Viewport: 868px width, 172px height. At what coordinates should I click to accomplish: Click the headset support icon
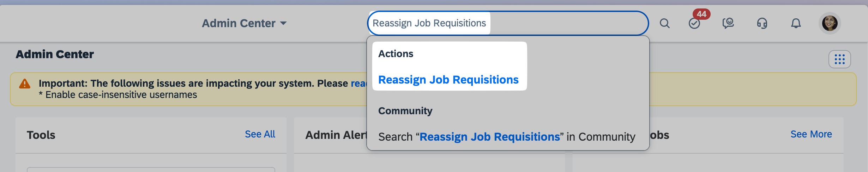click(762, 24)
